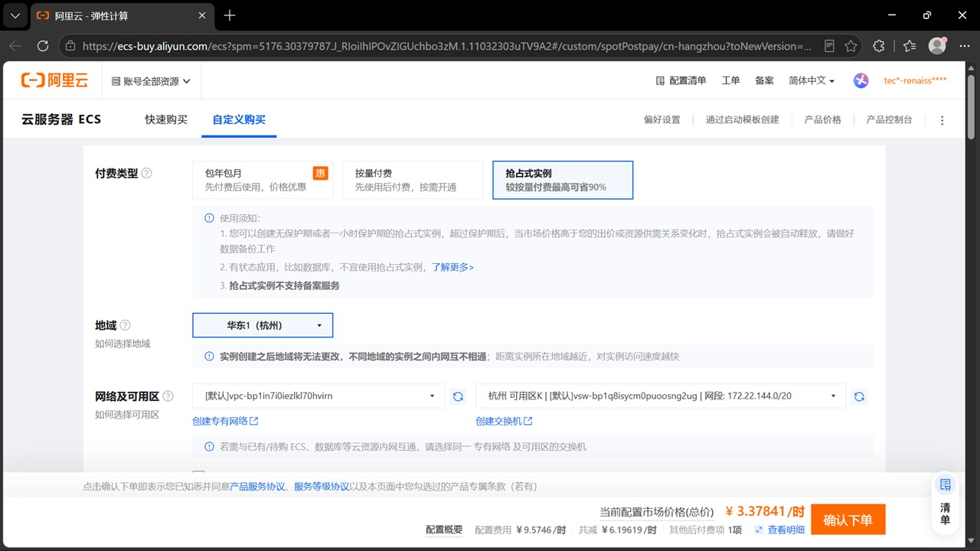Click the info icon in the 内网互通 notice
Screen dimensions: 980x551
[x=209, y=446]
